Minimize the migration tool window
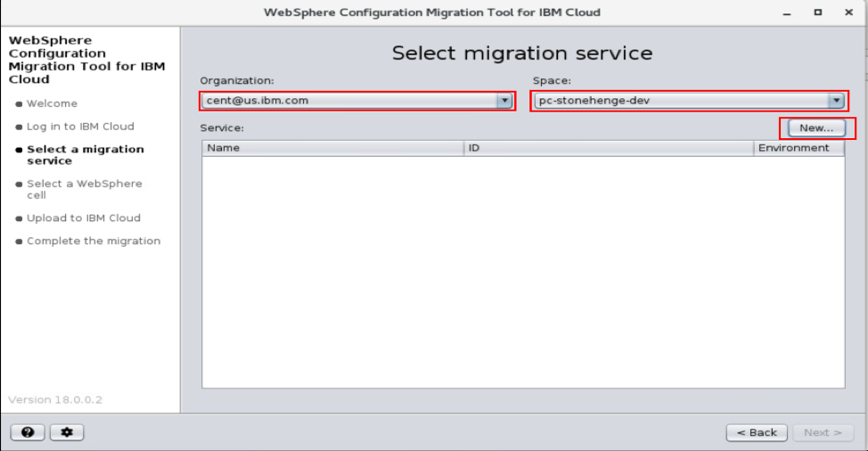This screenshot has width=868, height=451. click(x=787, y=12)
